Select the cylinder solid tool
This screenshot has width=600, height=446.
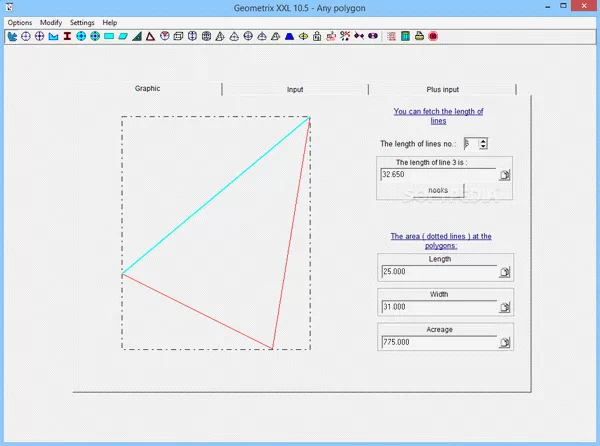click(x=192, y=36)
